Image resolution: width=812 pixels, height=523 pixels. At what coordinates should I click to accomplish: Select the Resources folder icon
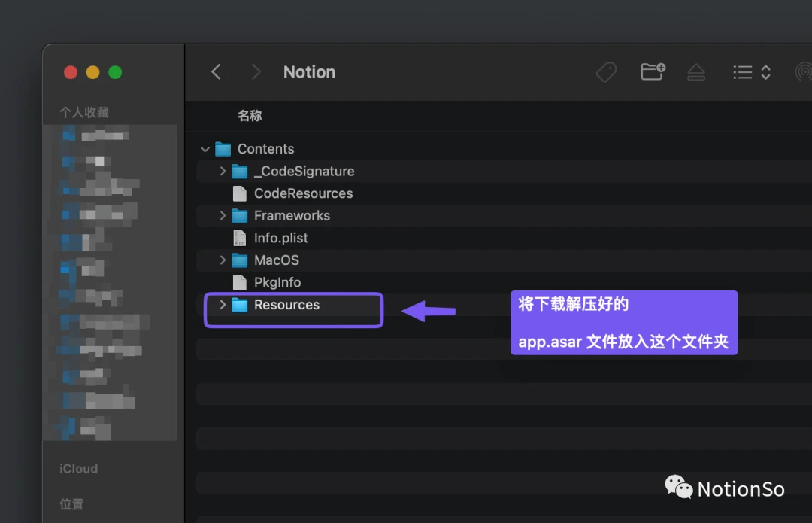[239, 305]
